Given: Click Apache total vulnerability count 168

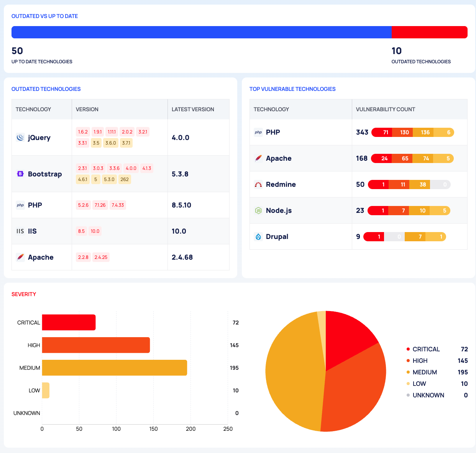Looking at the screenshot, I should [x=362, y=158].
